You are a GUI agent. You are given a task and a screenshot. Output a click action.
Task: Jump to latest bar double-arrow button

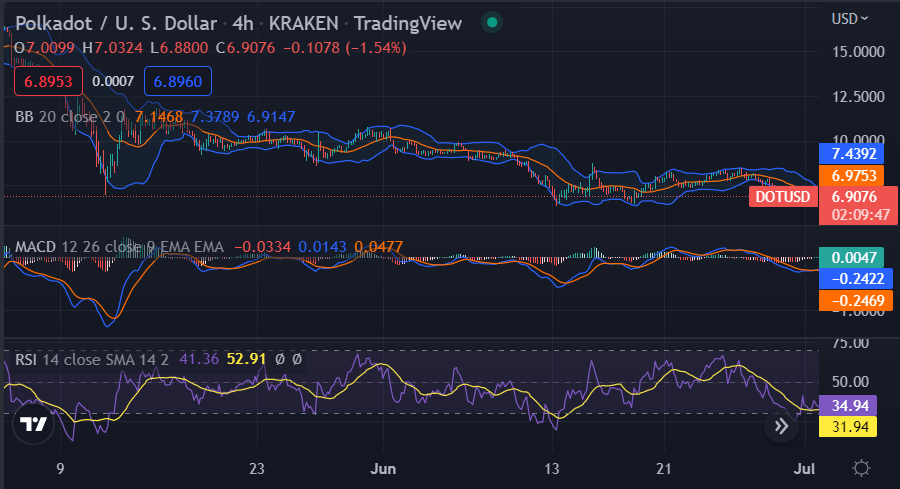coord(781,426)
